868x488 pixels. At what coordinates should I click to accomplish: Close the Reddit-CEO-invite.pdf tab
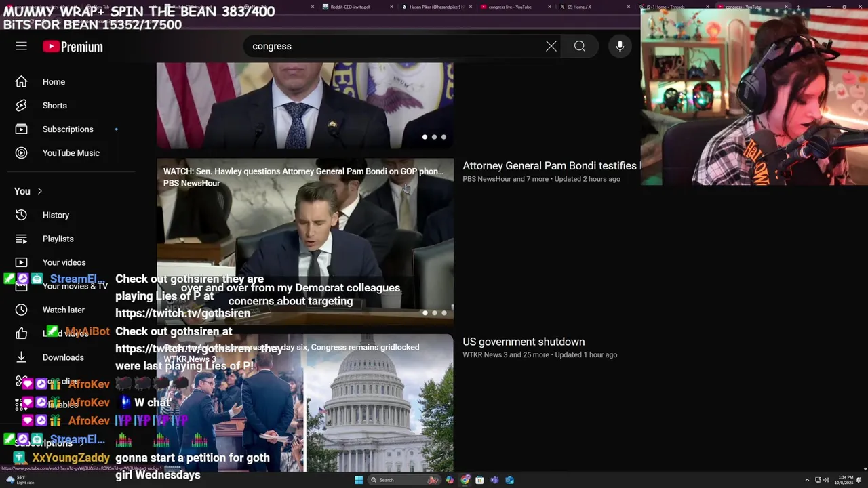[392, 7]
